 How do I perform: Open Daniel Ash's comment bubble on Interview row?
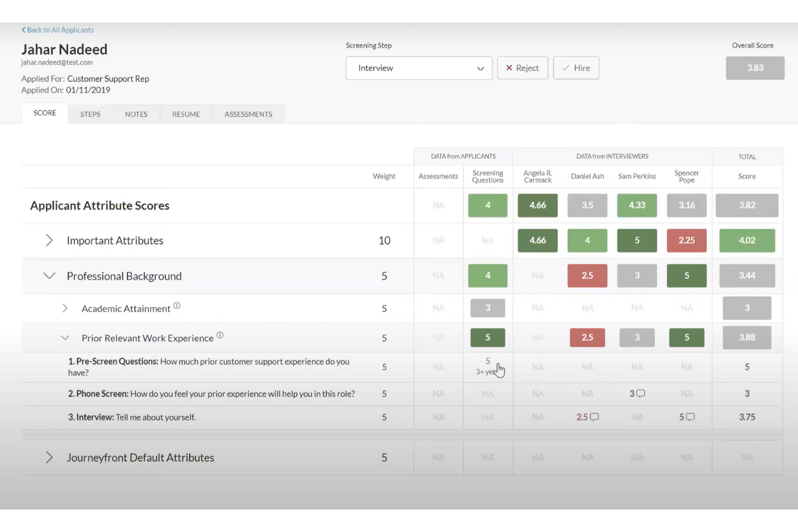click(x=595, y=417)
